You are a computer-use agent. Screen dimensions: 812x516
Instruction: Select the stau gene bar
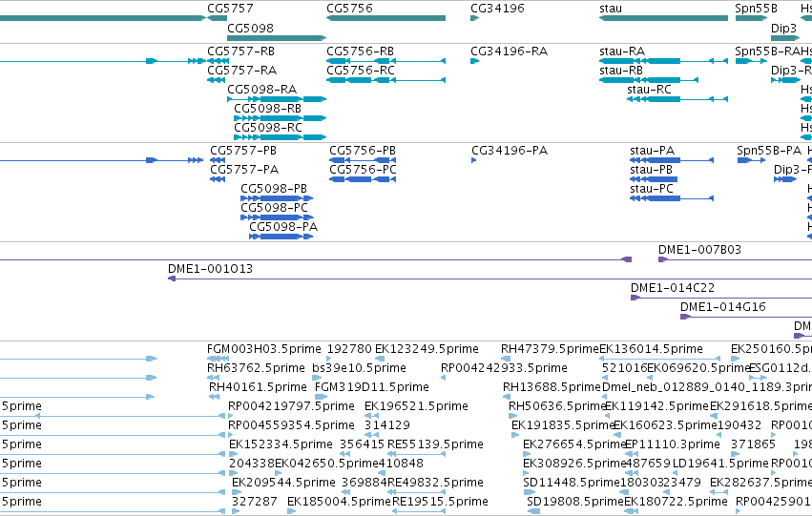[663, 18]
